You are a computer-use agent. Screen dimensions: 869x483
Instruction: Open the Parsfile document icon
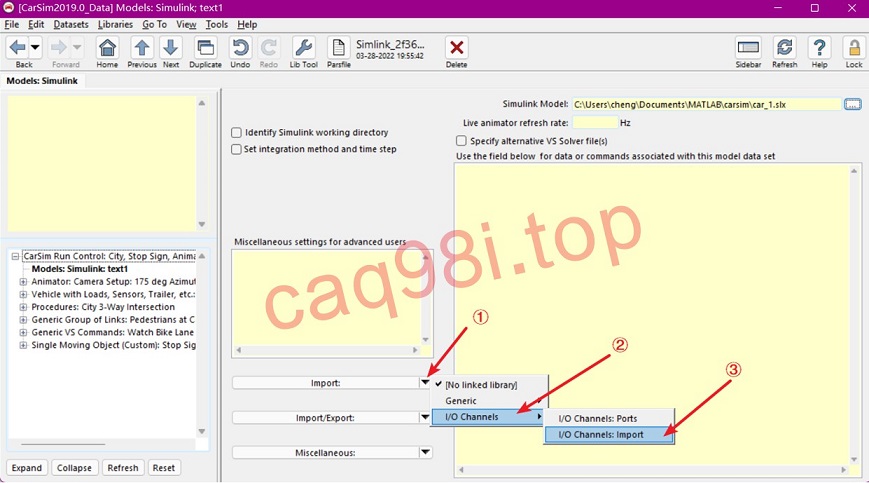(x=339, y=48)
